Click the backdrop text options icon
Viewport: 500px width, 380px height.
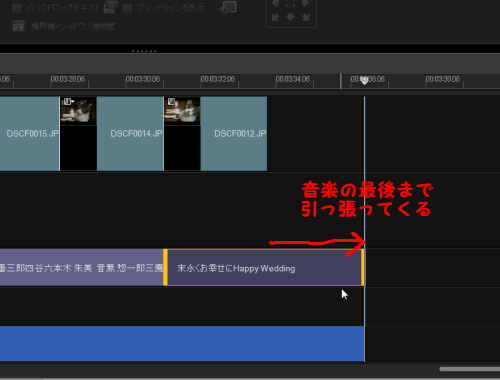(110, 7)
